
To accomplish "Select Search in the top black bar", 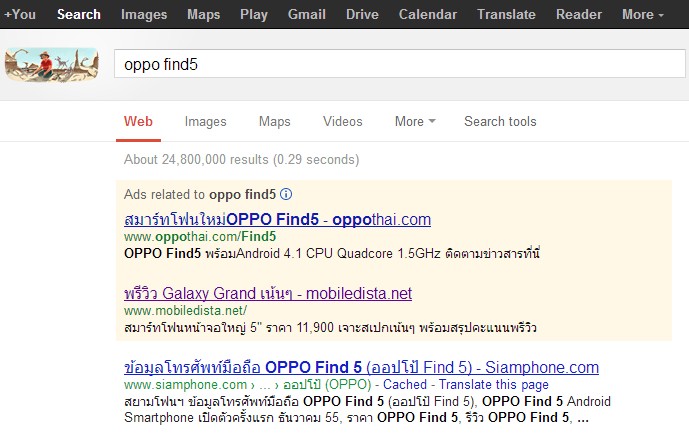I will 79,15.
